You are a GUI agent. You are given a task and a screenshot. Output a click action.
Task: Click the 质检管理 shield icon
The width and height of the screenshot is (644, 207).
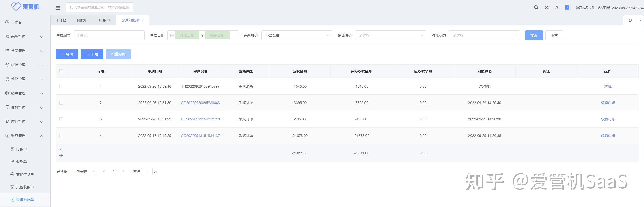click(7, 65)
